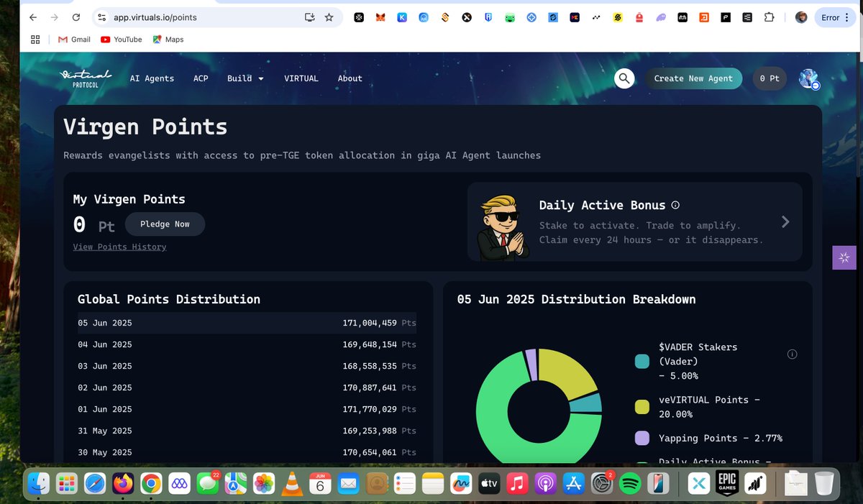This screenshot has width=863, height=504.
Task: Open the ACP nav item
Action: [201, 78]
